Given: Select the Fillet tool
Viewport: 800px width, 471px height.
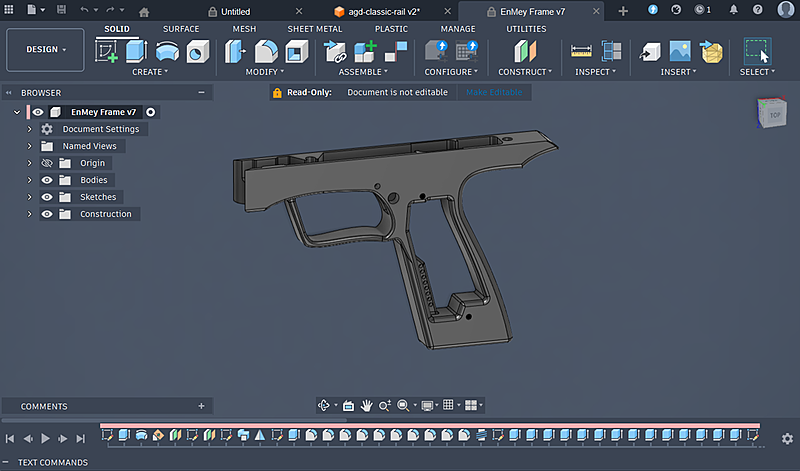Looking at the screenshot, I should (266, 52).
